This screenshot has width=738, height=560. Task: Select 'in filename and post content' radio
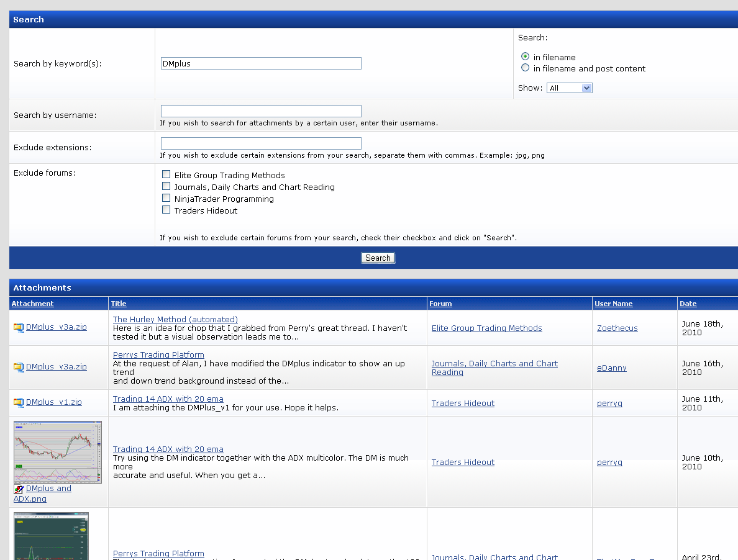(526, 68)
